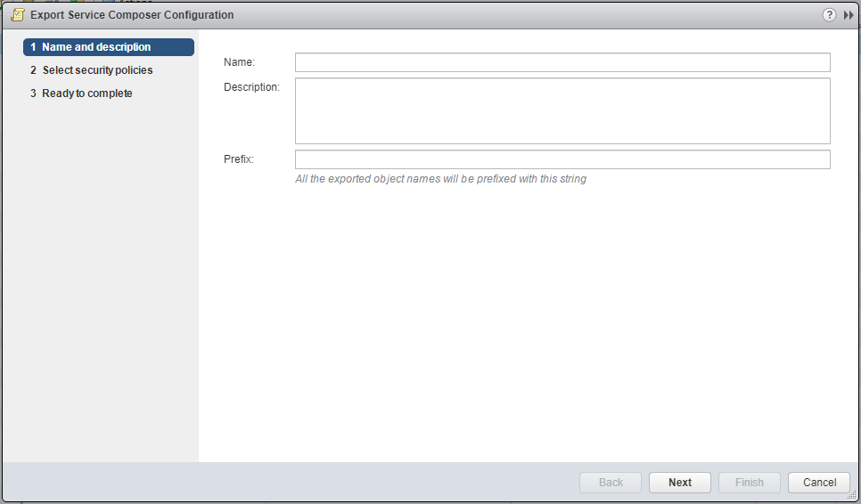Click the scroll icon beside the dialog title
This screenshot has height=504, width=861.
pyautogui.click(x=17, y=15)
